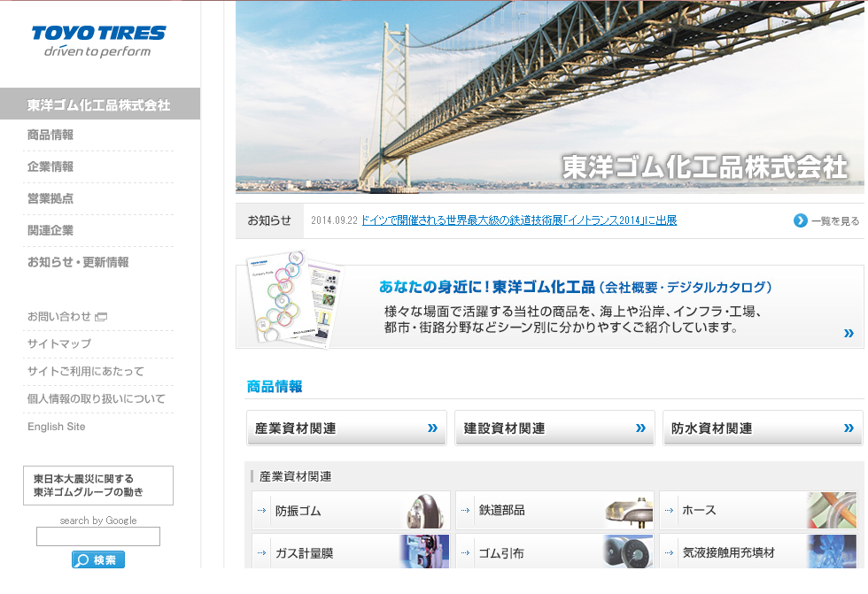This screenshot has height=594, width=868.
Task: Click the 気液接触用充填材 product thumbnail image
Action: (832, 552)
